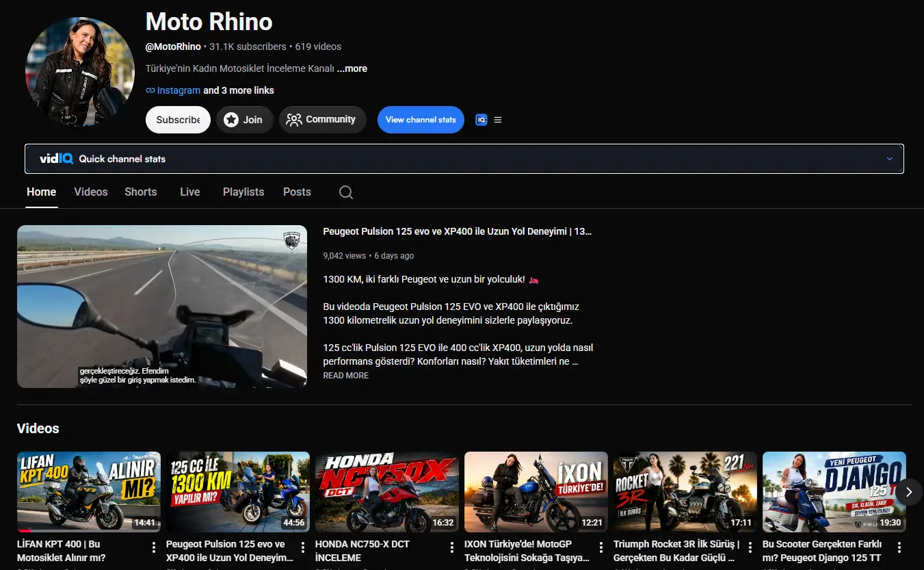Click Peugeot Pulsion 125 evo video title in row

coord(230,551)
